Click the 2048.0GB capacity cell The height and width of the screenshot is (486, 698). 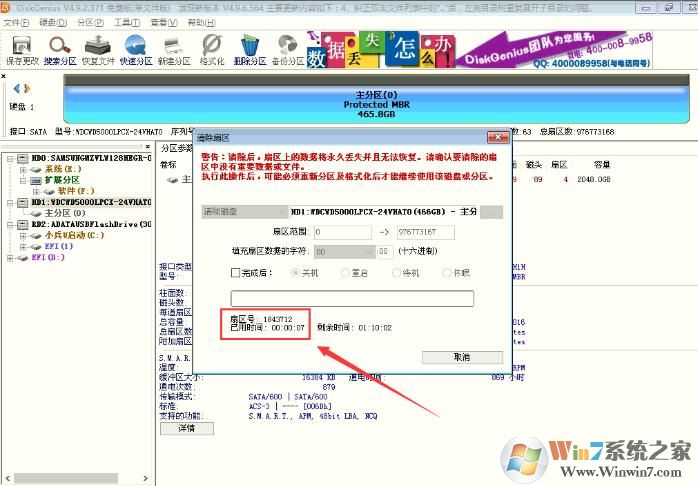click(x=593, y=179)
